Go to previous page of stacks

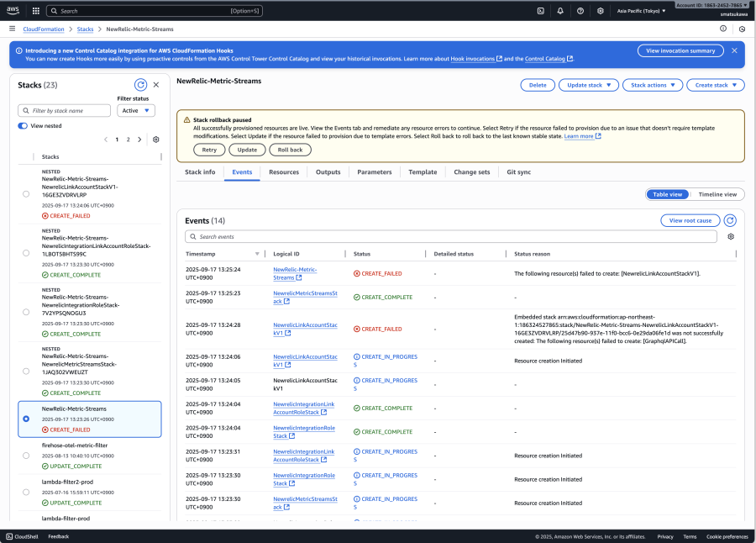(x=106, y=140)
